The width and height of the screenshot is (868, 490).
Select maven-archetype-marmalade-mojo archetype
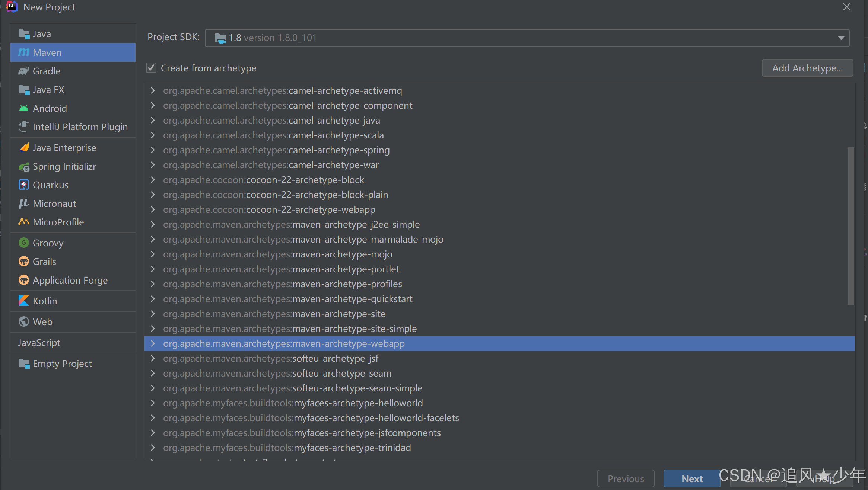499,239
